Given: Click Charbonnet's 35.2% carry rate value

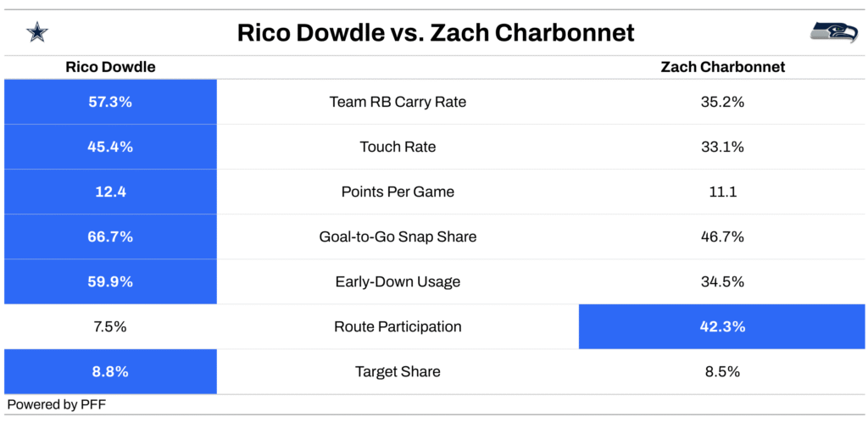Looking at the screenshot, I should tap(722, 102).
